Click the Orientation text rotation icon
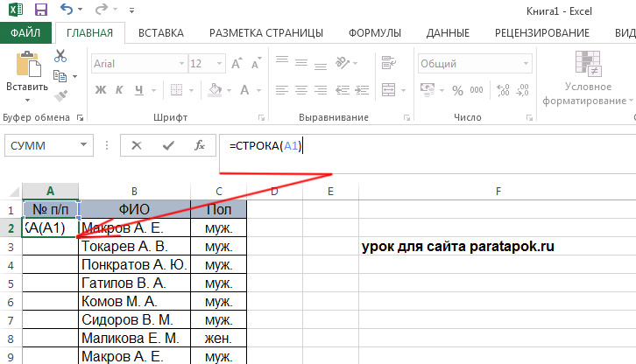 point(343,62)
